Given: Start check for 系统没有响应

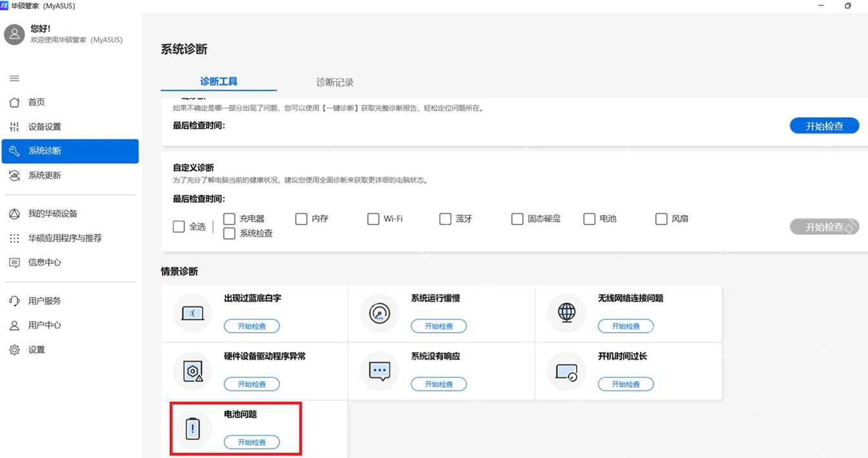Looking at the screenshot, I should (439, 384).
